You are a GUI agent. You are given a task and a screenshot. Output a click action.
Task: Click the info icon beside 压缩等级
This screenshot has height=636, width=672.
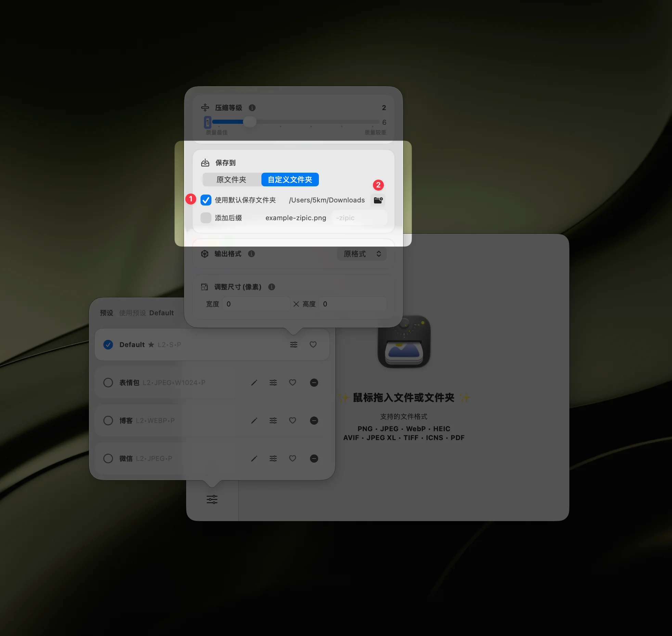pyautogui.click(x=252, y=108)
